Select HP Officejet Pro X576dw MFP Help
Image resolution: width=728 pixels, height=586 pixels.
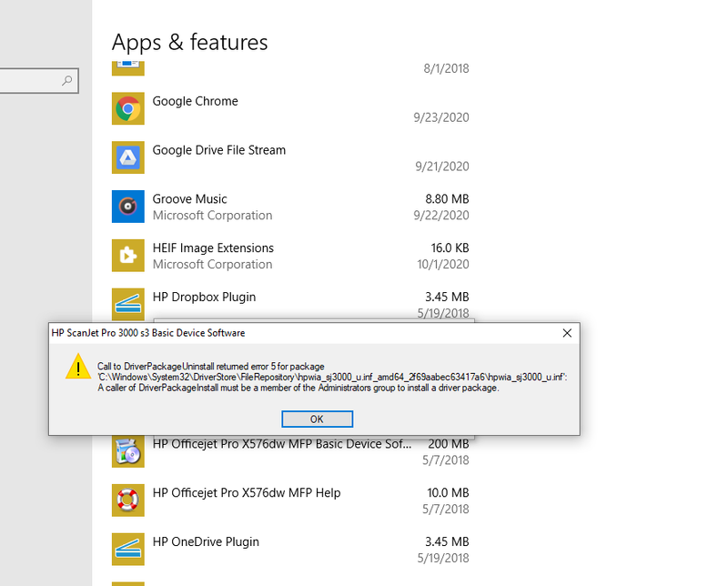pyautogui.click(x=246, y=493)
